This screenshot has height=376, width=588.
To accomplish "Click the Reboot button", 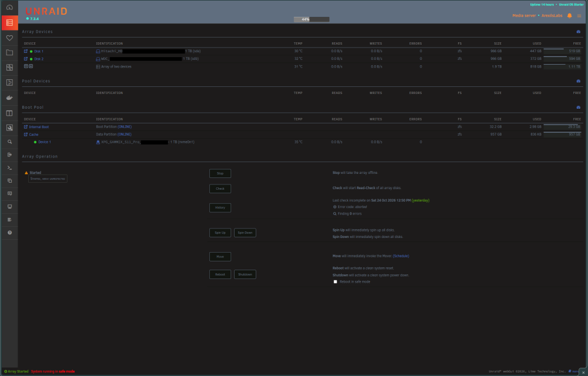I will coord(220,274).
